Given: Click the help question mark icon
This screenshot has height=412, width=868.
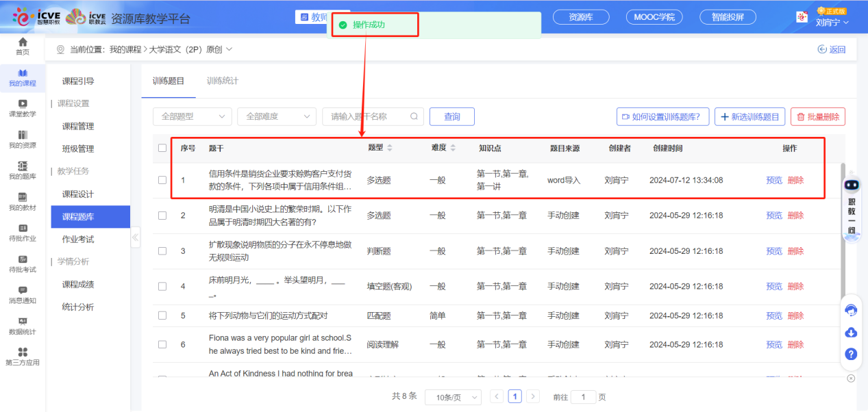Looking at the screenshot, I should click(x=851, y=354).
